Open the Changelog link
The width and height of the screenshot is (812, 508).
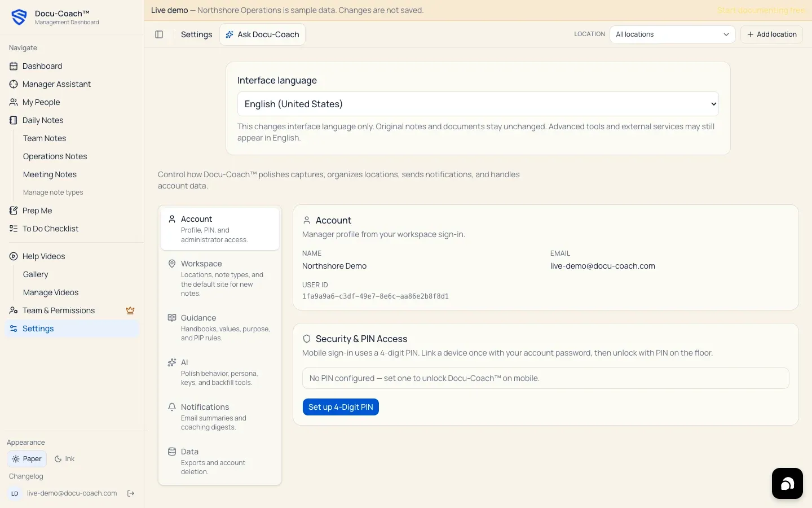click(26, 476)
